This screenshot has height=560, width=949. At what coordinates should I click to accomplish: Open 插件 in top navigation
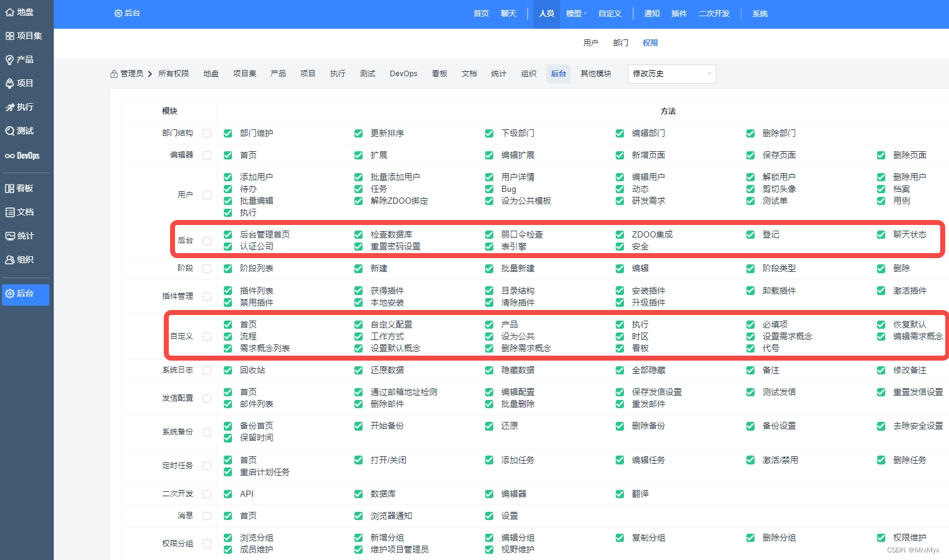click(679, 13)
